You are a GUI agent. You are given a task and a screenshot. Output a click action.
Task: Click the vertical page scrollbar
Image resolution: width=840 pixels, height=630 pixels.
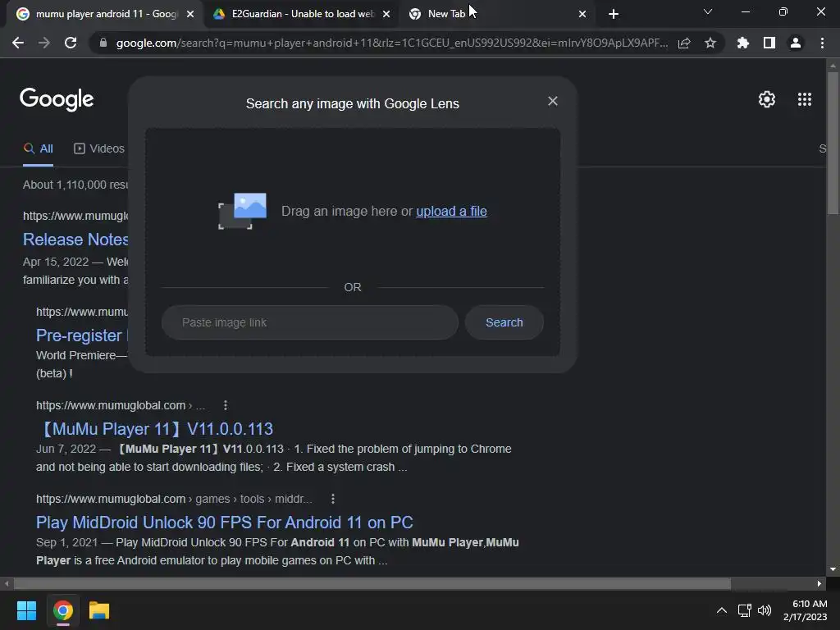833,143
